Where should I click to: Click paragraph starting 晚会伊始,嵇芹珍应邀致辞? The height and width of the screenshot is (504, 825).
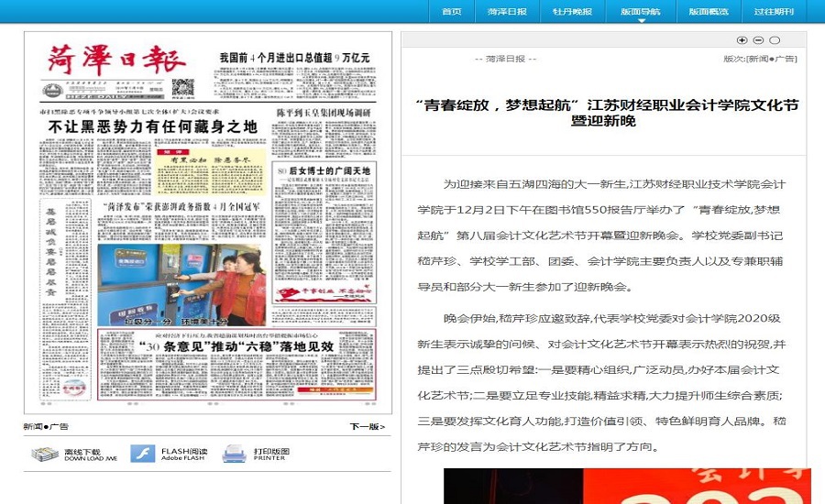click(600, 382)
